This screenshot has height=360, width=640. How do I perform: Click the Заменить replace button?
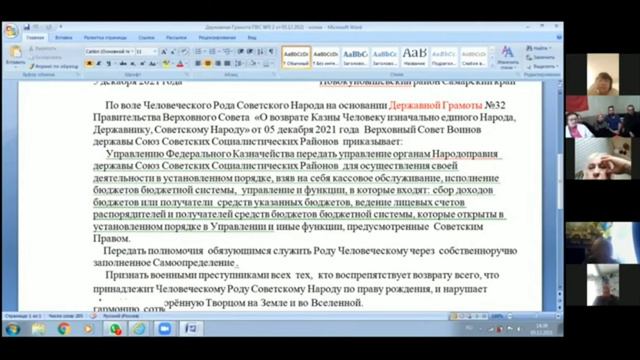tap(541, 57)
